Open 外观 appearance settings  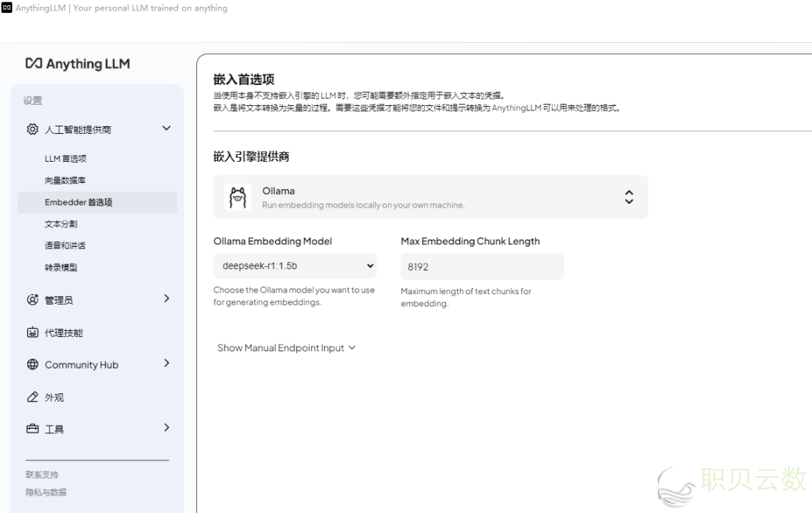[54, 397]
